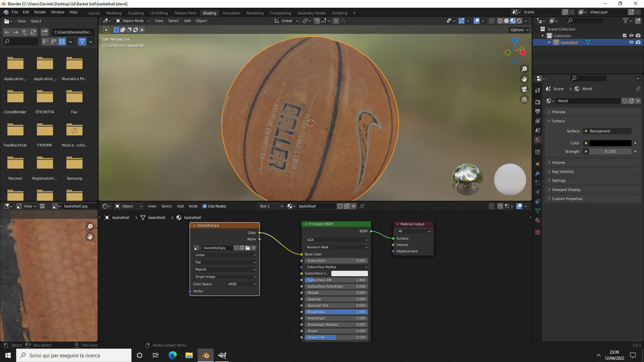Switch to Modeling workspace tab
Viewport: 644px width, 362px height.
pyautogui.click(x=114, y=13)
